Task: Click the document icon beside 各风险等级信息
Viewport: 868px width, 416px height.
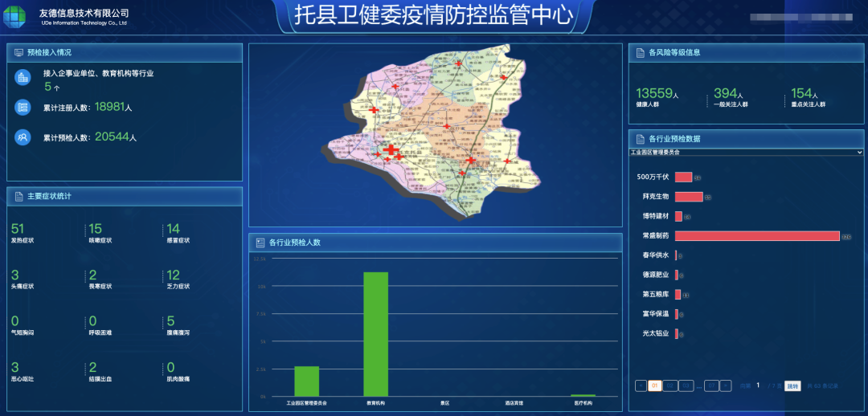Action: coord(640,52)
